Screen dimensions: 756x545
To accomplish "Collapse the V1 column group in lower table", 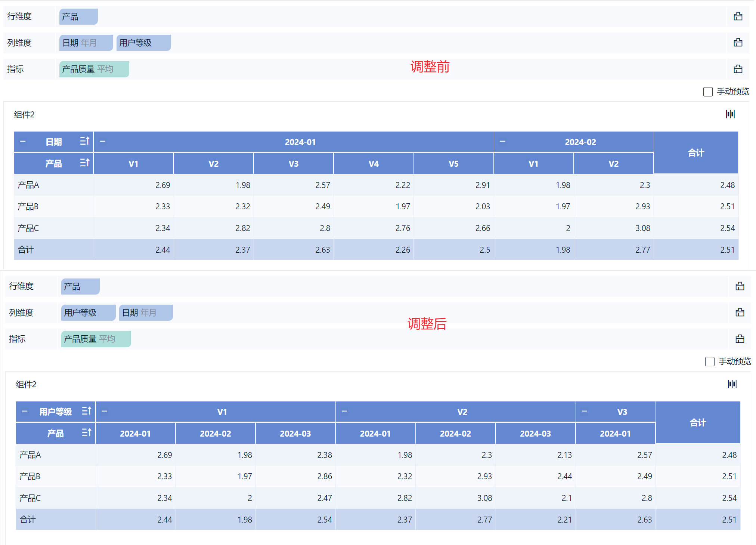I will (x=105, y=412).
